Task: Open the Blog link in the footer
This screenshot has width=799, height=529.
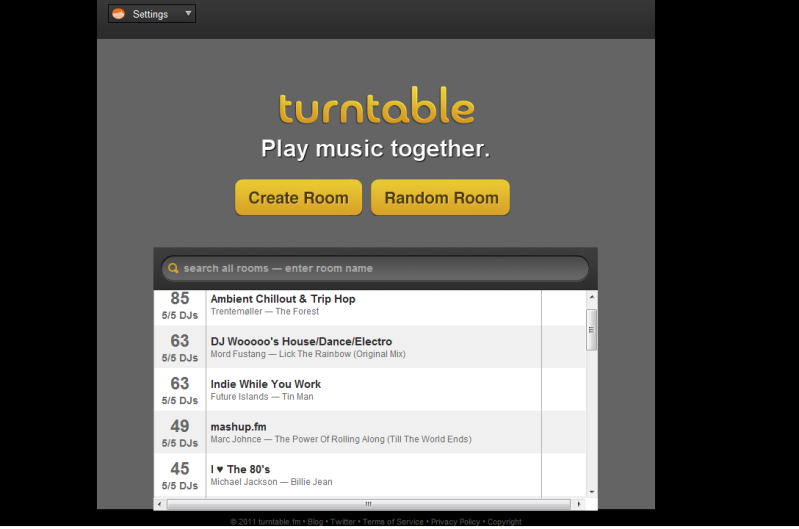Action: [x=315, y=522]
